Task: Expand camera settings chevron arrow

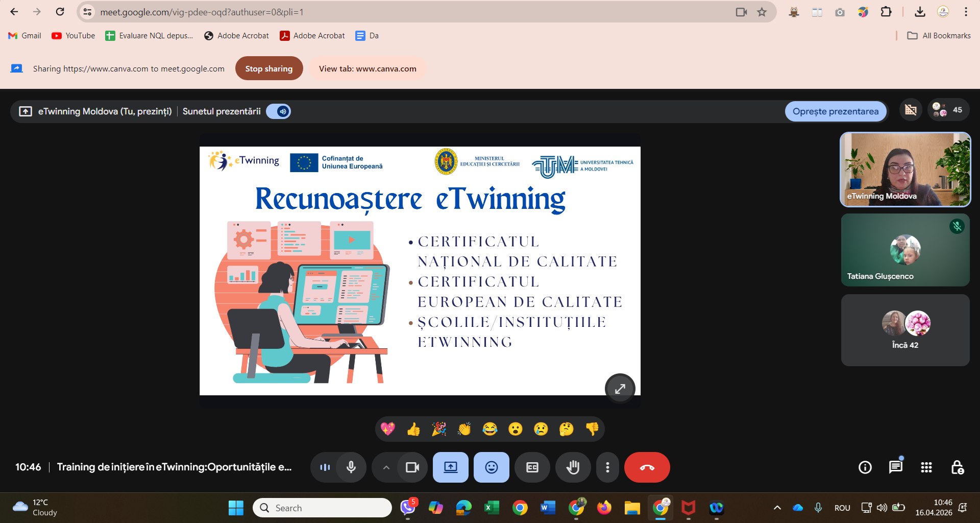Action: 386,467
